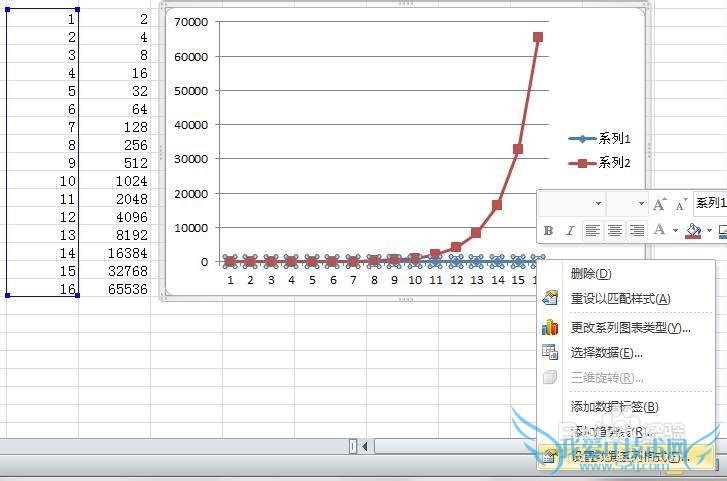Choose 添加数据标签(B) menu entry
The width and height of the screenshot is (727, 481).
[625, 407]
